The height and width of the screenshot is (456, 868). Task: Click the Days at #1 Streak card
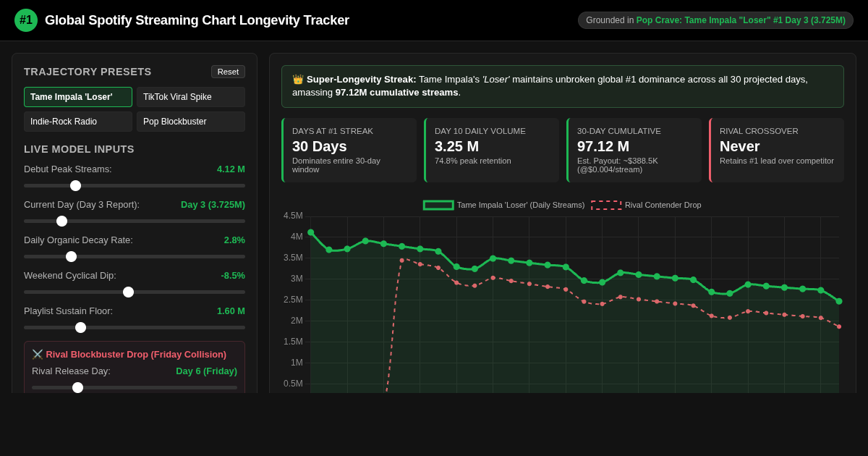tap(349, 150)
